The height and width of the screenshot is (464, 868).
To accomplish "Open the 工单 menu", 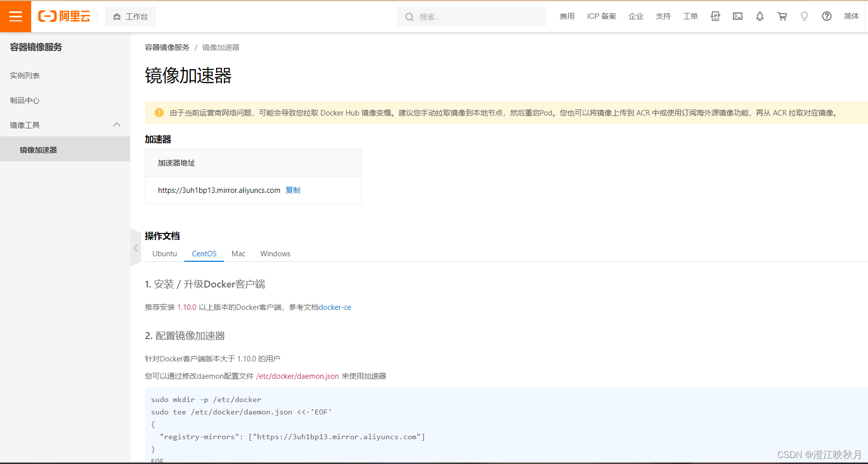I will pyautogui.click(x=690, y=16).
